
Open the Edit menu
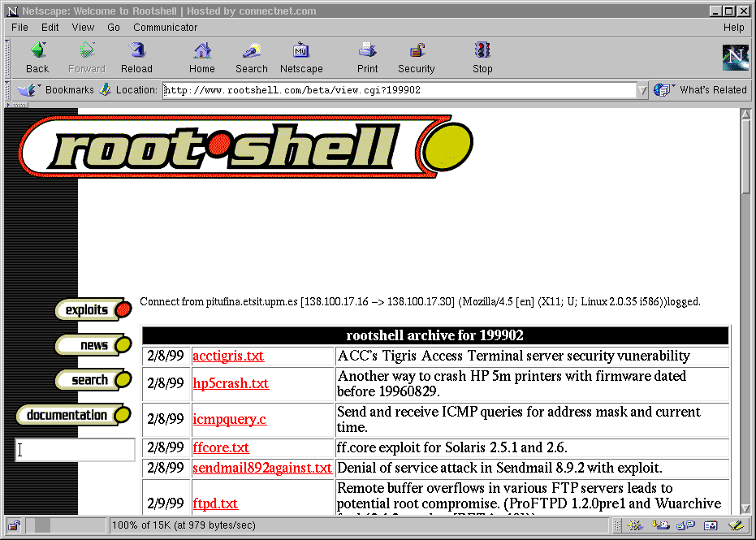[50, 27]
